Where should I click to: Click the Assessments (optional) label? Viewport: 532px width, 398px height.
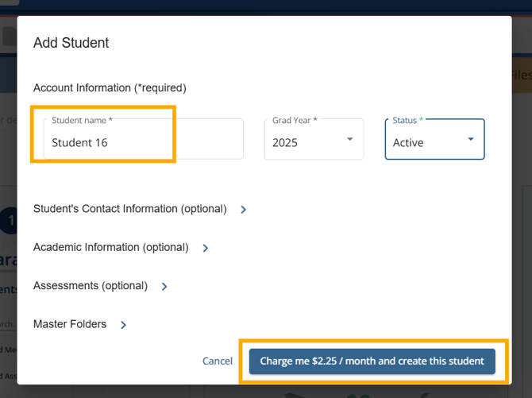click(91, 286)
